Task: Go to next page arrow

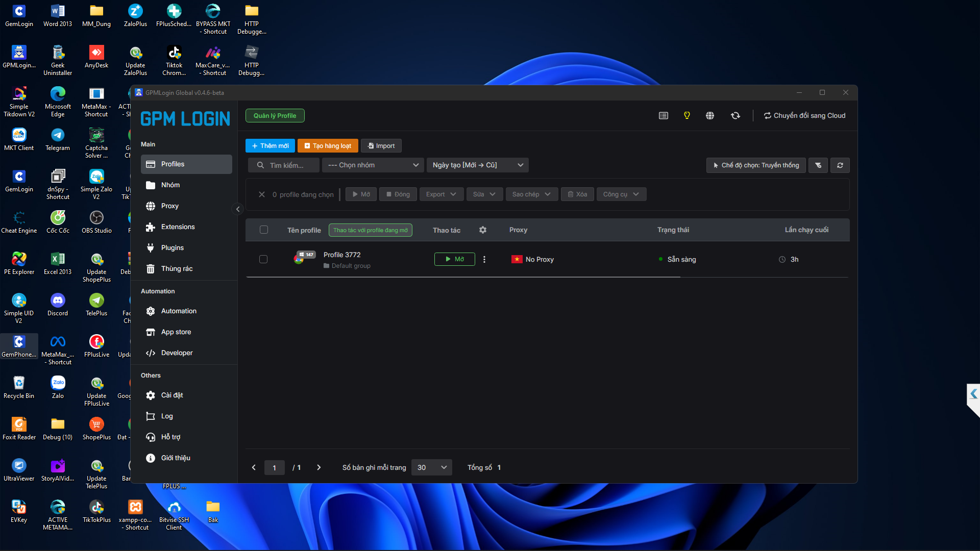Action: click(x=319, y=467)
